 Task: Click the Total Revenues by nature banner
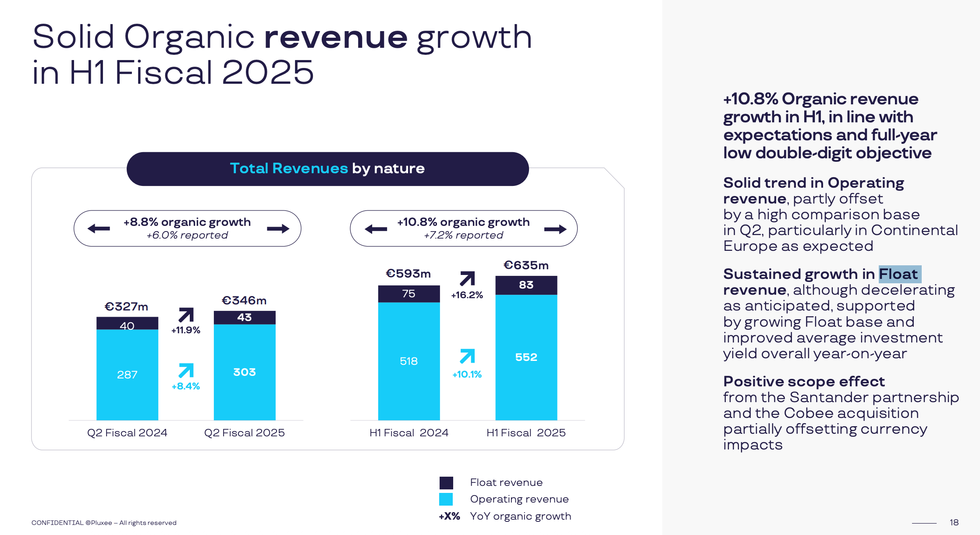327,169
